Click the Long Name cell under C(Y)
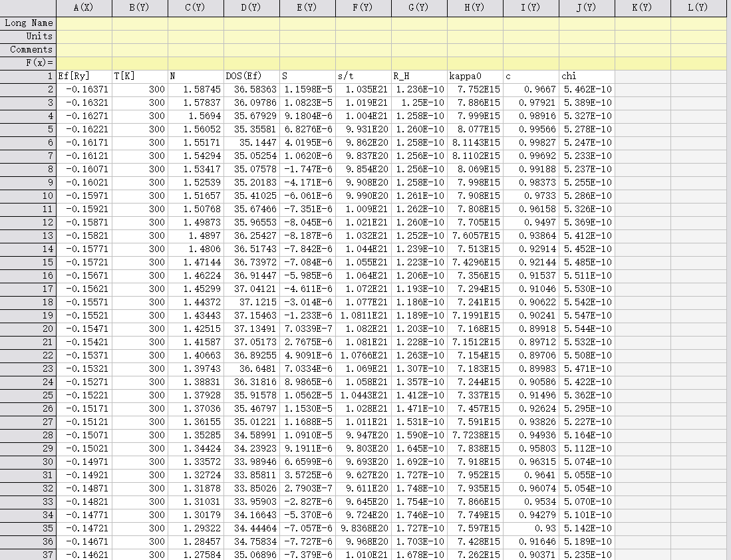The width and height of the screenshot is (731, 560). [x=196, y=23]
